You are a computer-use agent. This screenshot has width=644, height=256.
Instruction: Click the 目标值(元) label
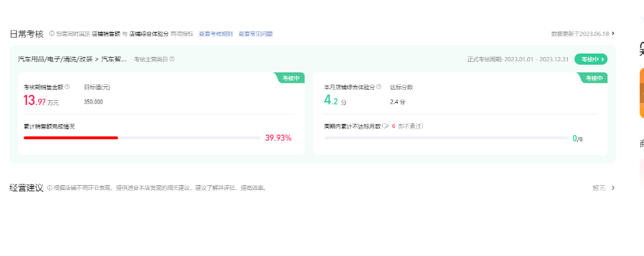click(x=97, y=87)
